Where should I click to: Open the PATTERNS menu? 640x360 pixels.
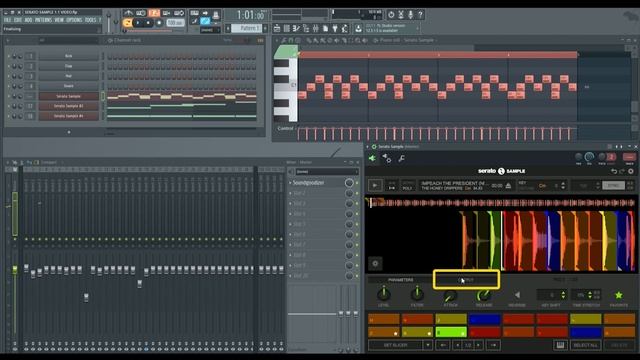43,20
